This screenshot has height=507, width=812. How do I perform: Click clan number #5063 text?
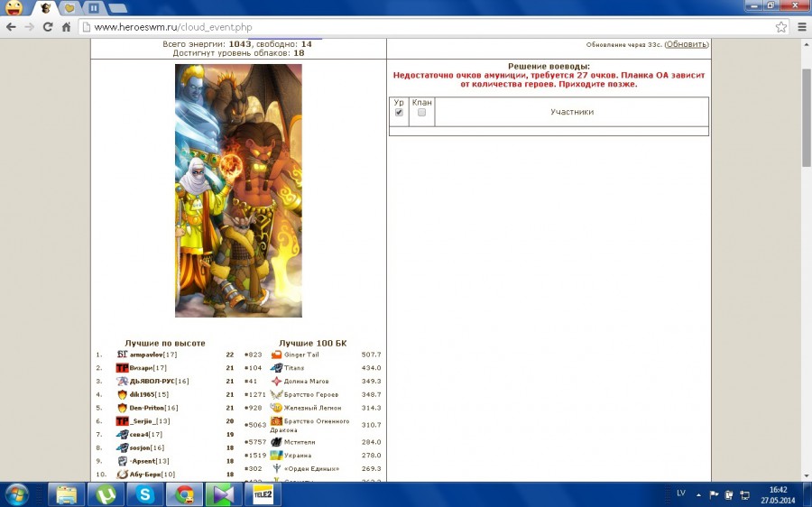(255, 425)
